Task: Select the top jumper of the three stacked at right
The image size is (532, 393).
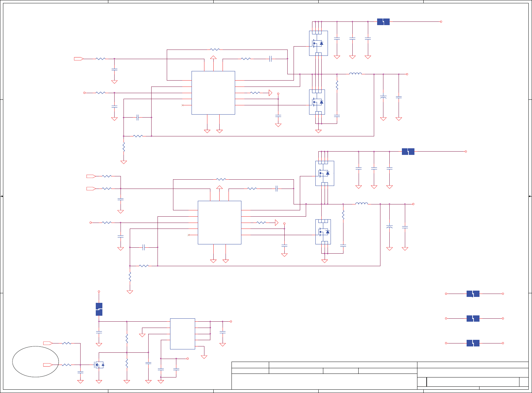Action: coord(473,294)
